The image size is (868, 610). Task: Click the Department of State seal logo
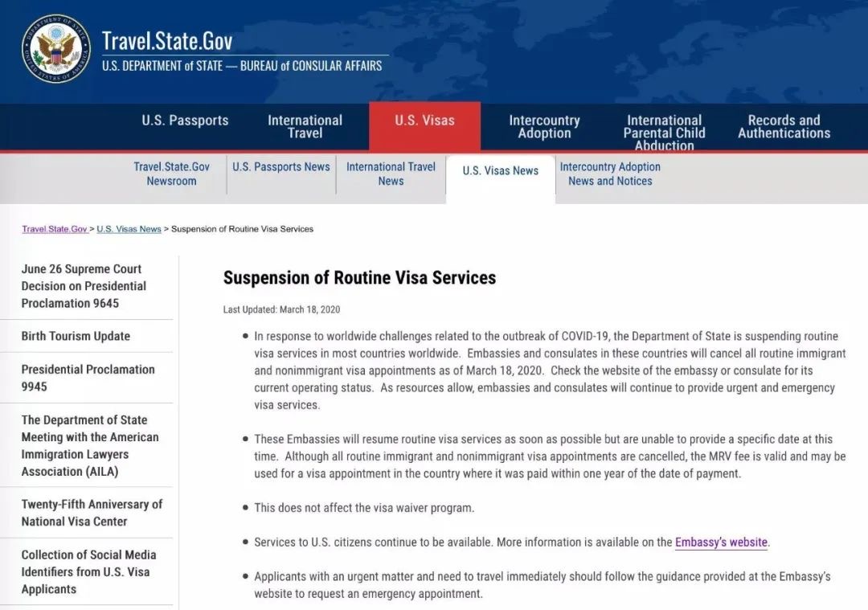coord(56,49)
